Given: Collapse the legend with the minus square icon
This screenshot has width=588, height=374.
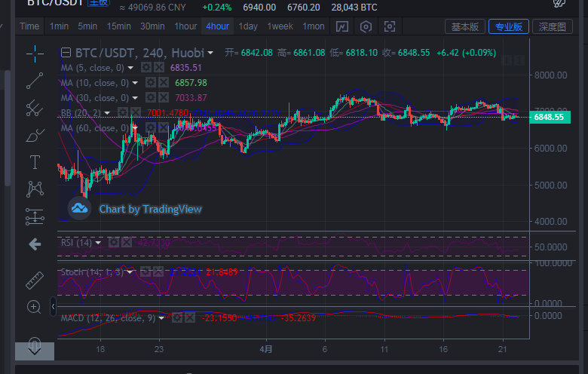Looking at the screenshot, I should [x=66, y=53].
